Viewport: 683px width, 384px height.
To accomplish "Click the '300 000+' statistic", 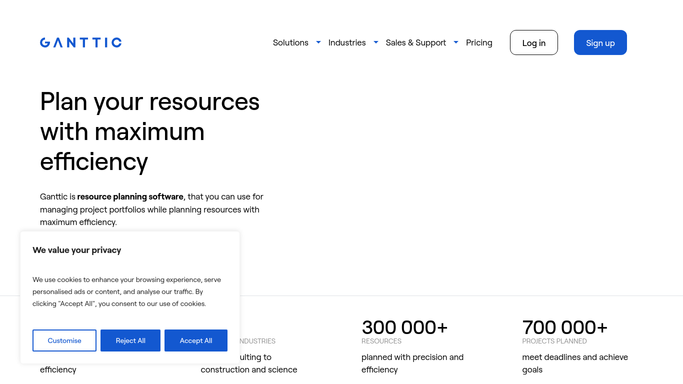I will [404, 327].
